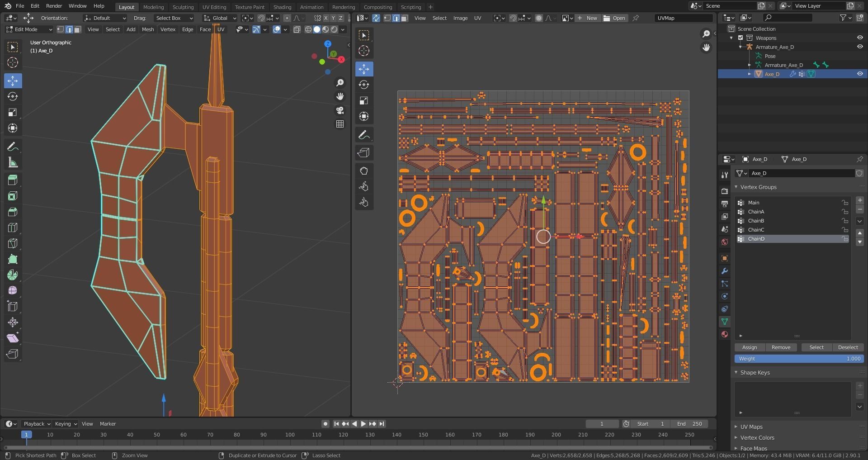
Task: Hide the Weapons collection with eye icon
Action: click(860, 38)
